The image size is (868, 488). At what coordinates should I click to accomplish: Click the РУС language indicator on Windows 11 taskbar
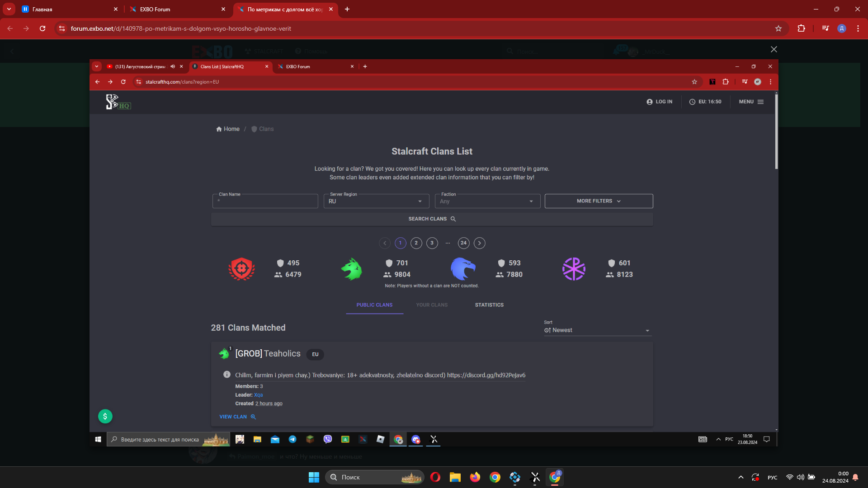tap(773, 477)
